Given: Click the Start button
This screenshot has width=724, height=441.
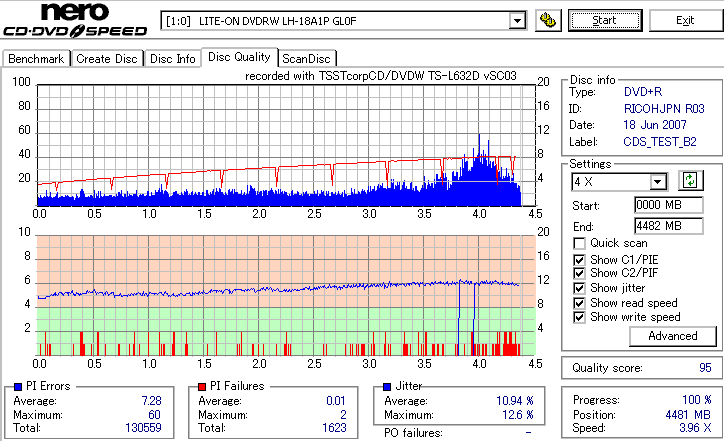Looking at the screenshot, I should 605,21.
